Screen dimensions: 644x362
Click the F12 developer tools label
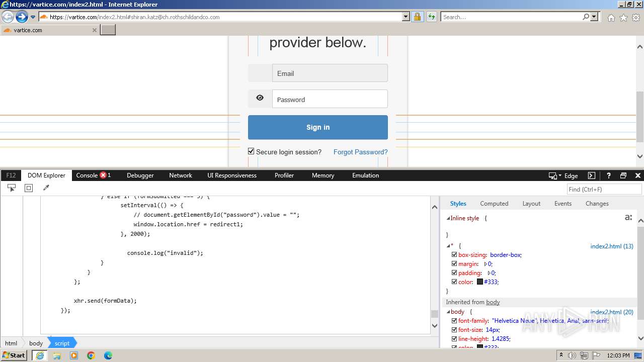pyautogui.click(x=11, y=175)
